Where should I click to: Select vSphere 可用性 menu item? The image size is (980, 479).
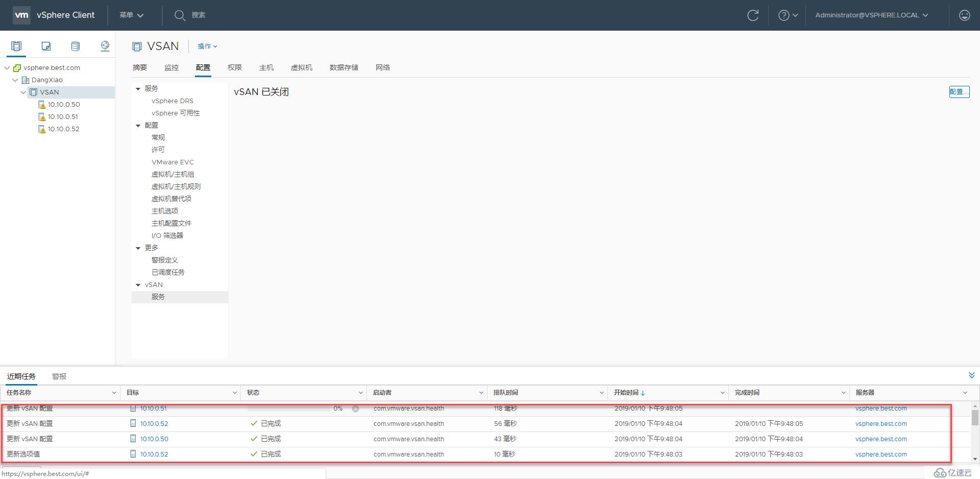(176, 113)
